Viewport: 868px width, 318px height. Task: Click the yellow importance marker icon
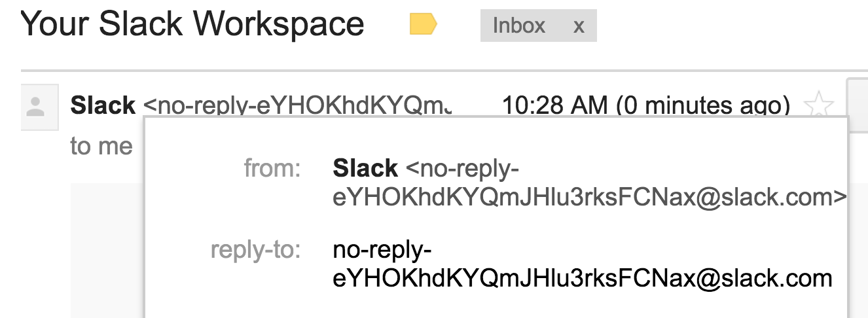423,25
